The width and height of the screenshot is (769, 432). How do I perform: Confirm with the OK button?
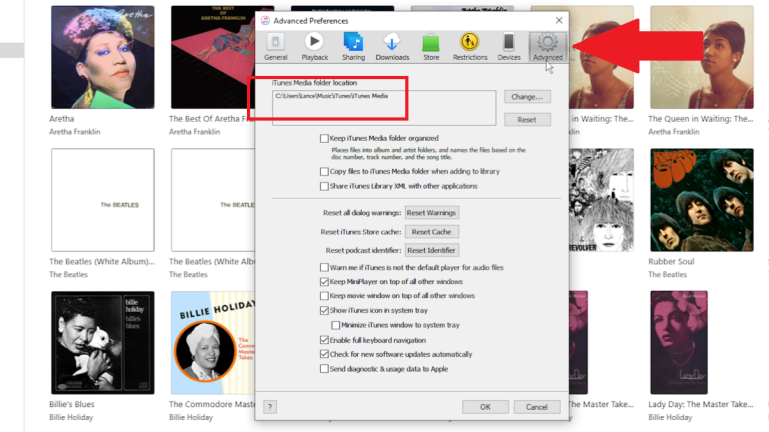(x=485, y=407)
